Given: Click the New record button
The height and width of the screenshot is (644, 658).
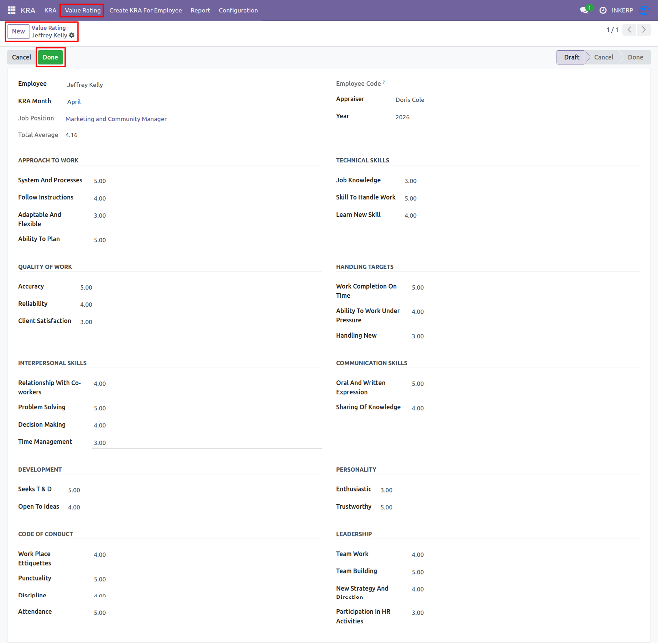Looking at the screenshot, I should (x=19, y=31).
